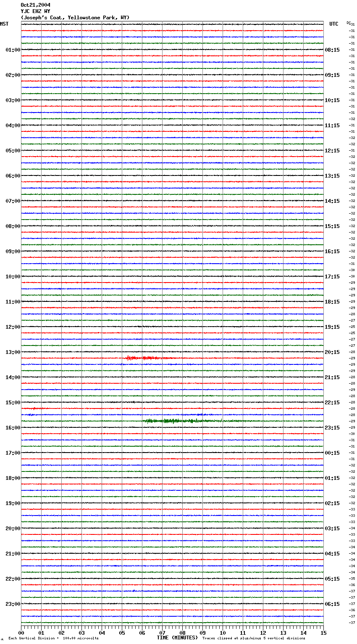Viewport: 357px width, 644px height.
Task: Click the 16:00 MST time label
Action: click(13, 428)
